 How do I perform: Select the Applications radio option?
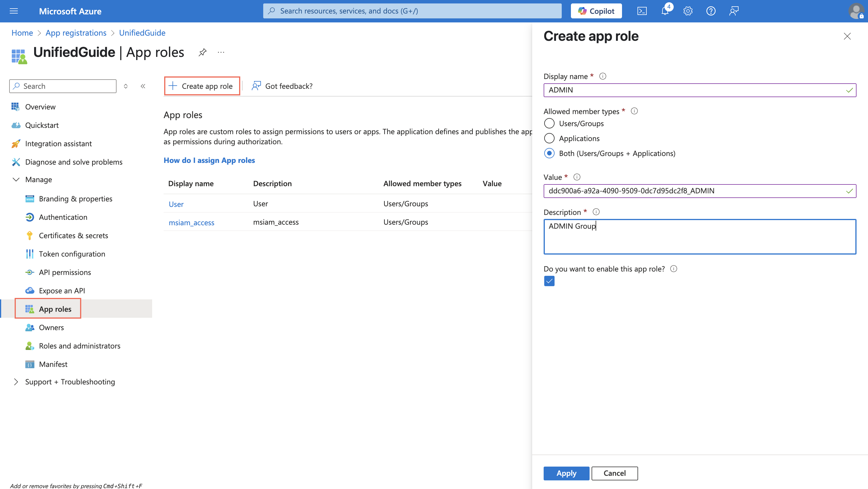[549, 138]
